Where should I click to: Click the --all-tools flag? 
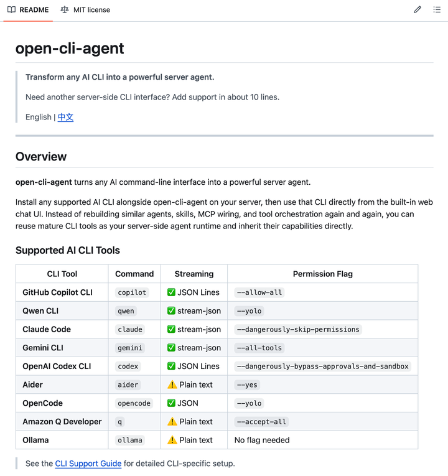pos(259,348)
